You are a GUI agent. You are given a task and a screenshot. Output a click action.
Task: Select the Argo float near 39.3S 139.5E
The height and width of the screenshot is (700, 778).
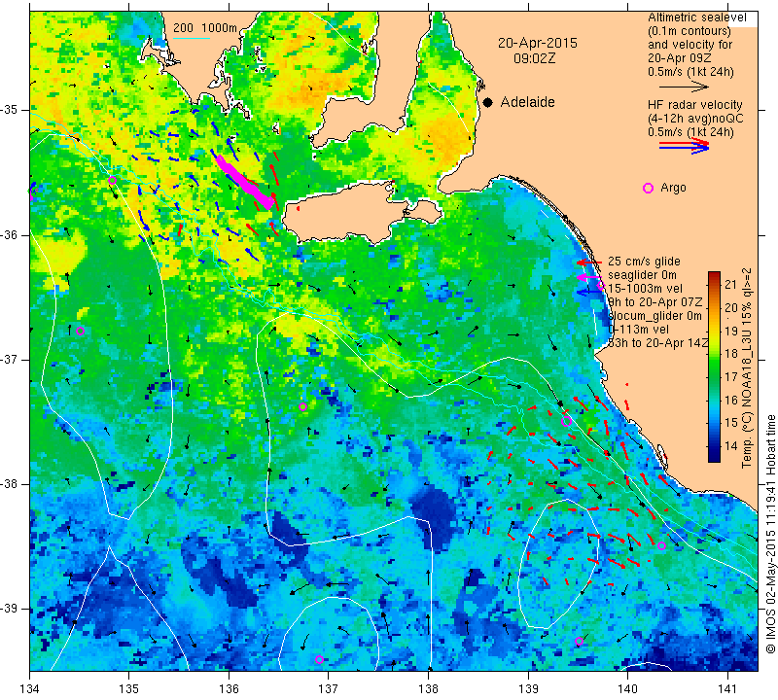(579, 641)
